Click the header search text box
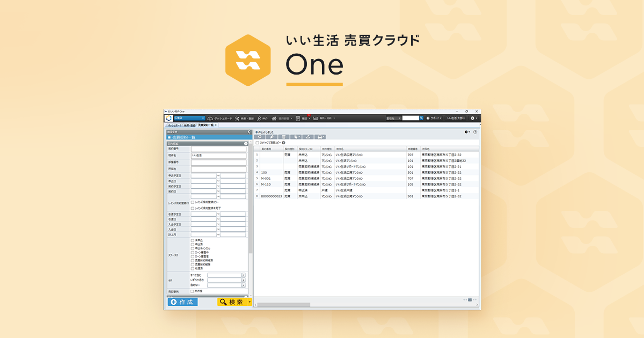The width and height of the screenshot is (644, 338). 411,118
